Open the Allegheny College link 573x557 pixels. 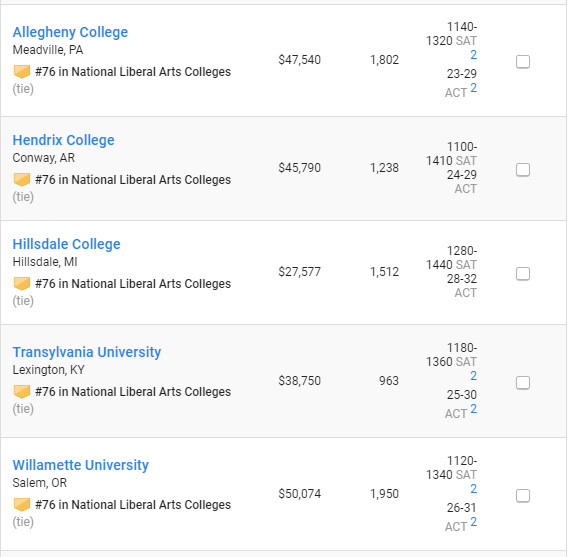[70, 32]
